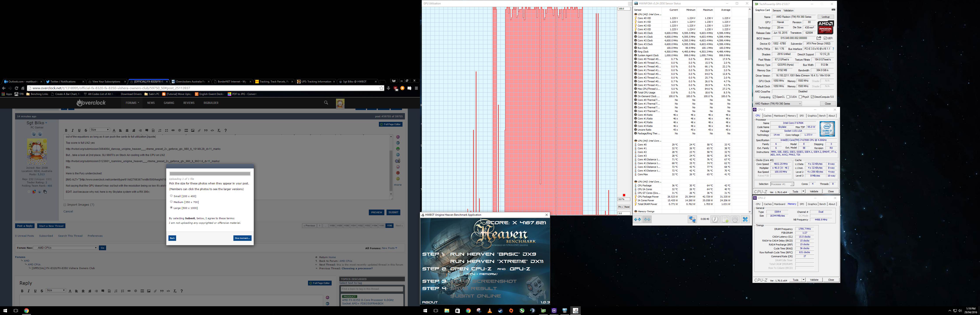Image resolution: width=980 pixels, height=315 pixels.
Task: Click upload progress bar in dialog
Action: 210,173
